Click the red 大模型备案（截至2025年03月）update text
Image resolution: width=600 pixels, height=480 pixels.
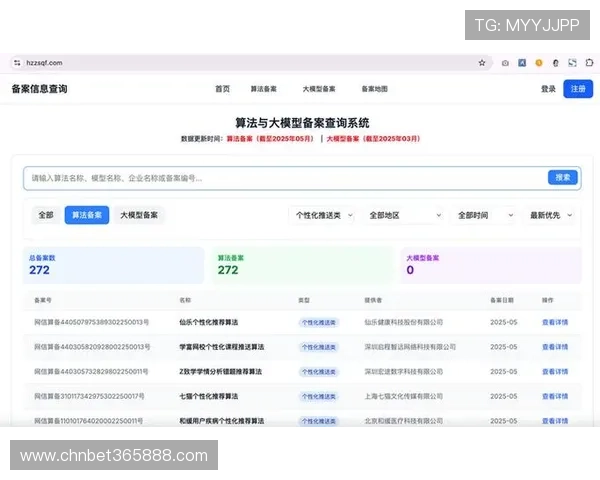coord(373,139)
